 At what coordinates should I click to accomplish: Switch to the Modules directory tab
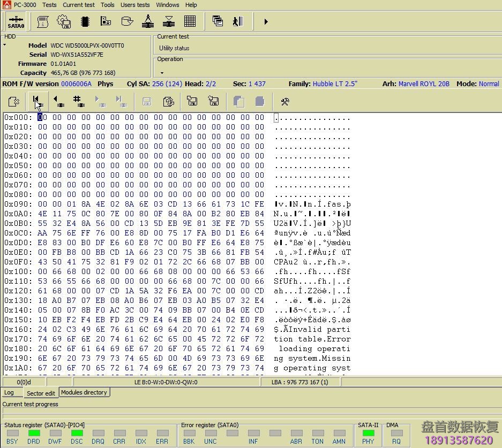tap(84, 392)
